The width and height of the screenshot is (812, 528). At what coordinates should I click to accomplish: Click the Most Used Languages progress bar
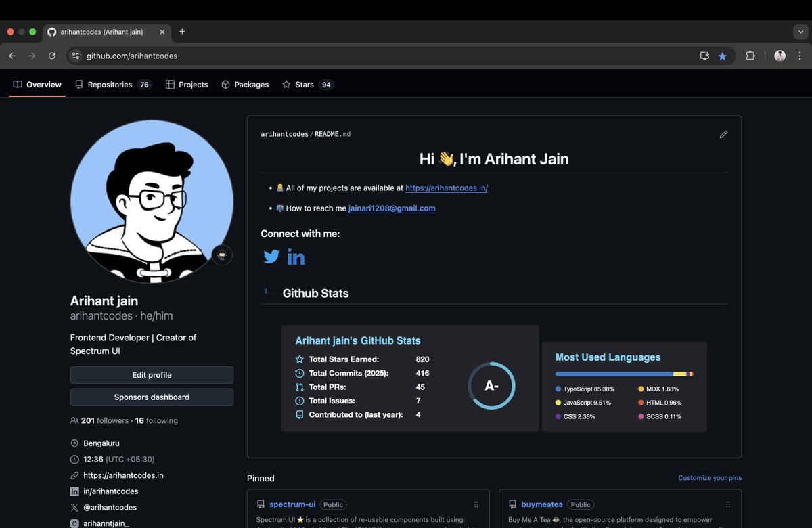click(x=624, y=374)
